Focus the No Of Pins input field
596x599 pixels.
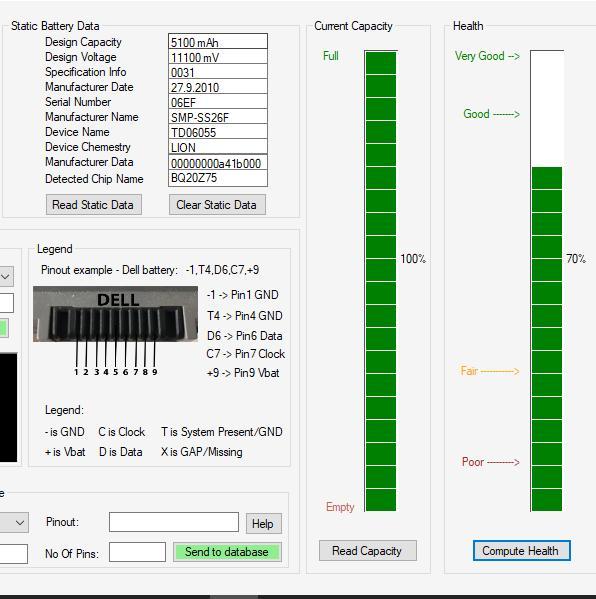137,552
